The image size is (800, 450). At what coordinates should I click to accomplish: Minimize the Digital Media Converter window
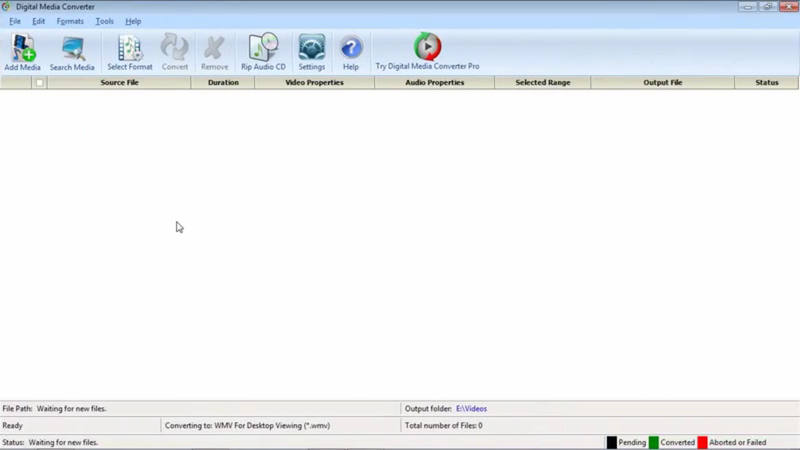tap(747, 7)
